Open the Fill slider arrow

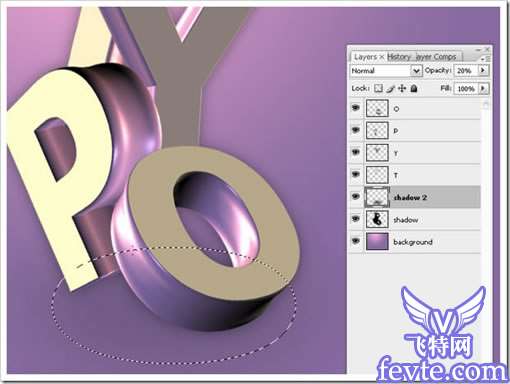point(483,88)
